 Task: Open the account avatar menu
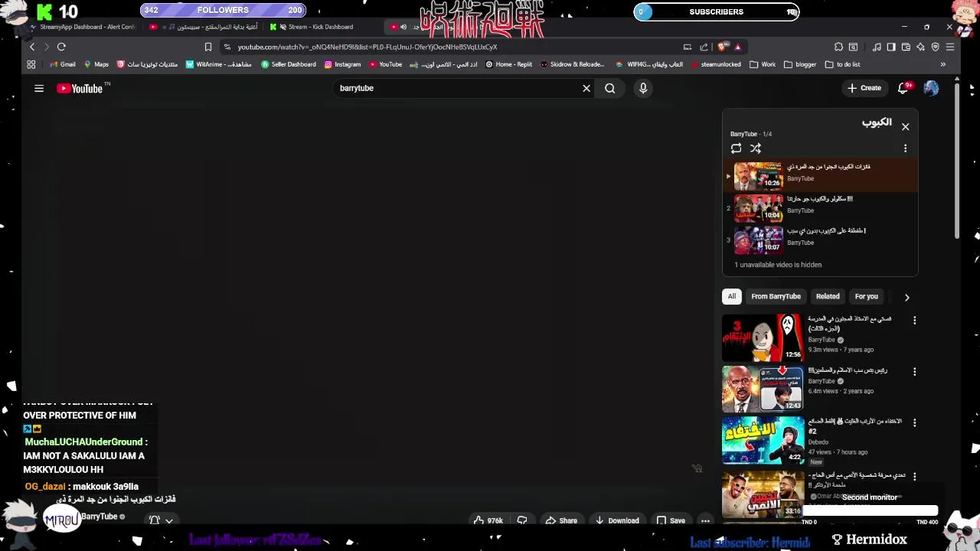(931, 88)
